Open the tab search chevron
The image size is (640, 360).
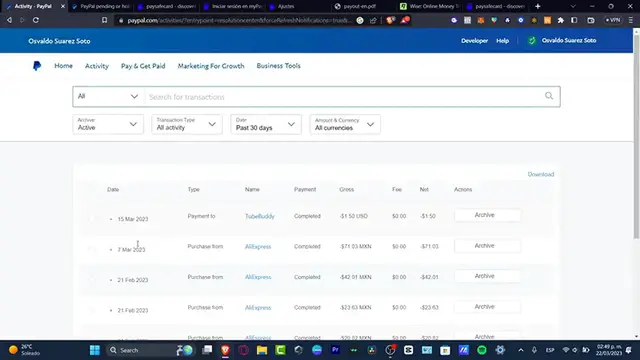pos(573,6)
